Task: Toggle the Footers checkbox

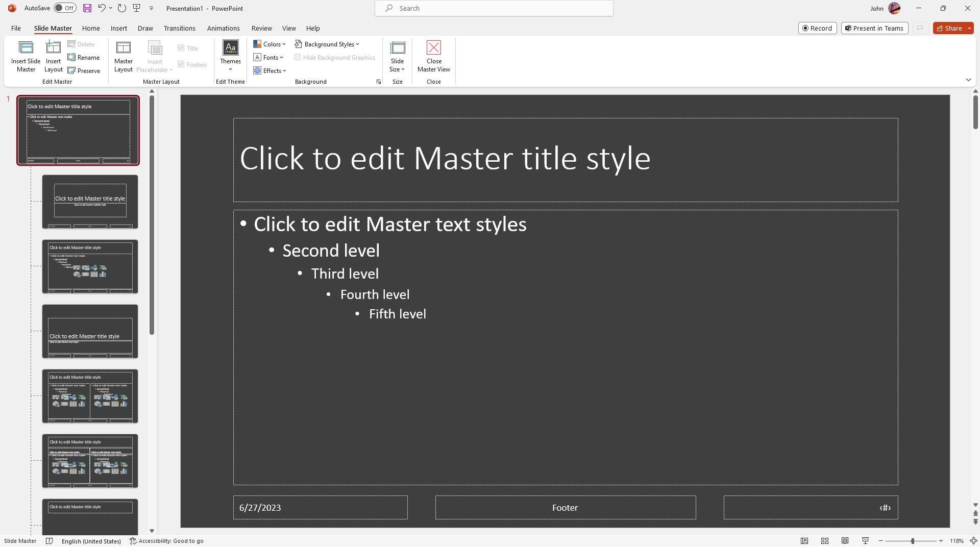Action: pyautogui.click(x=181, y=64)
